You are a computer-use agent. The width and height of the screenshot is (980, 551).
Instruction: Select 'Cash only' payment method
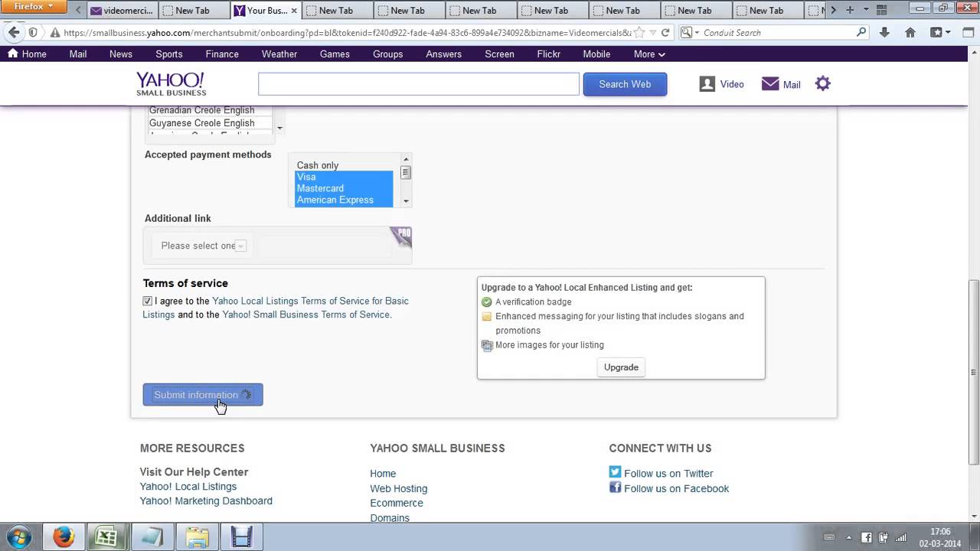(318, 165)
